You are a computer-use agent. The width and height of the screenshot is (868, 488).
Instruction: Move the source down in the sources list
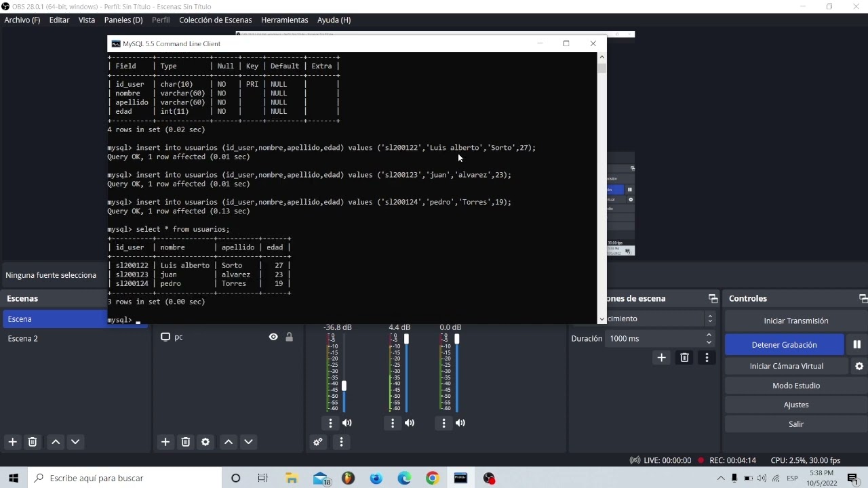[x=248, y=442]
